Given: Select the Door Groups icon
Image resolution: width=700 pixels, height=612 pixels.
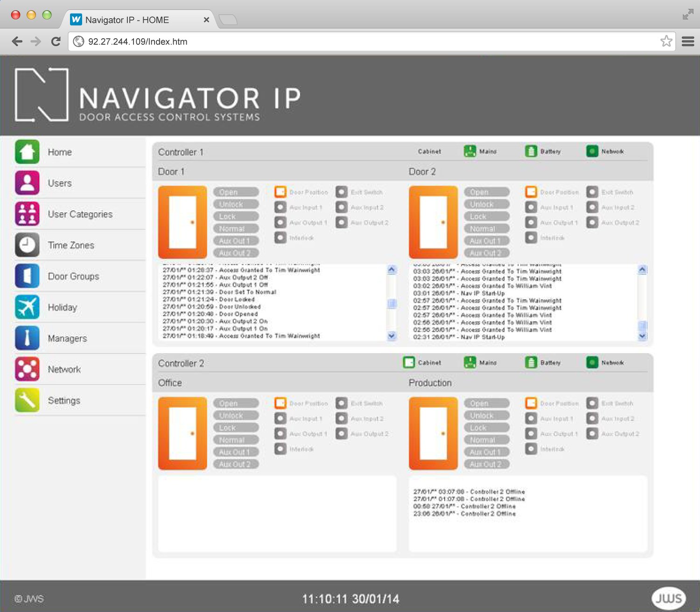Looking at the screenshot, I should (x=27, y=276).
